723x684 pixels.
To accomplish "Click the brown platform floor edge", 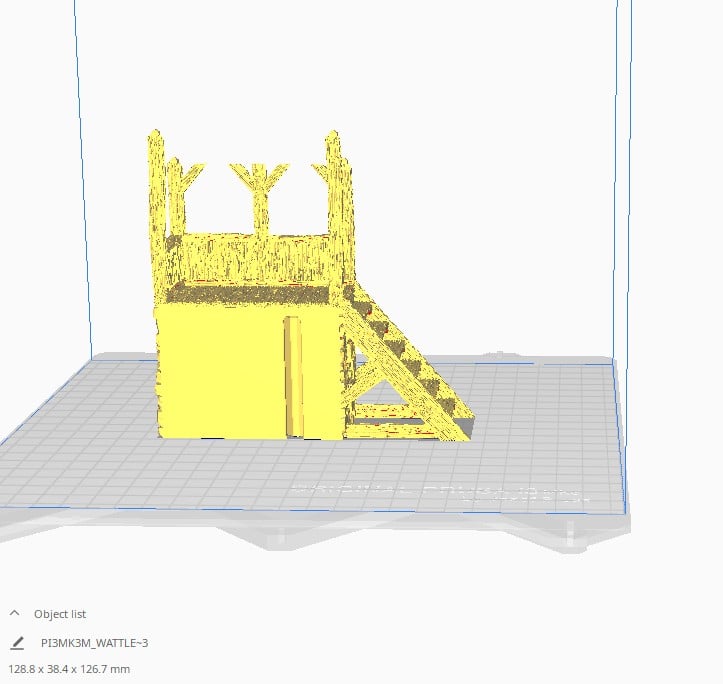I will 249,294.
